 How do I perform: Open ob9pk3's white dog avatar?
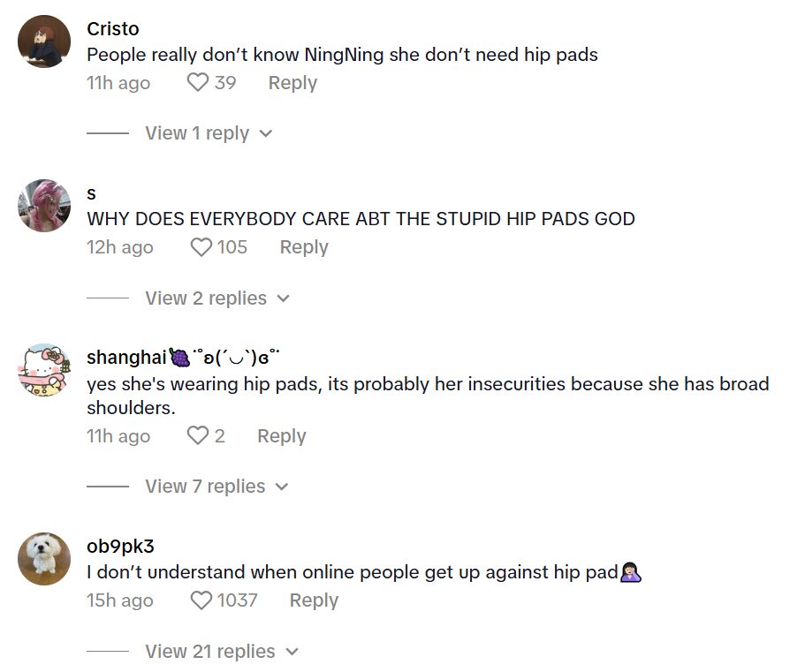point(44,559)
